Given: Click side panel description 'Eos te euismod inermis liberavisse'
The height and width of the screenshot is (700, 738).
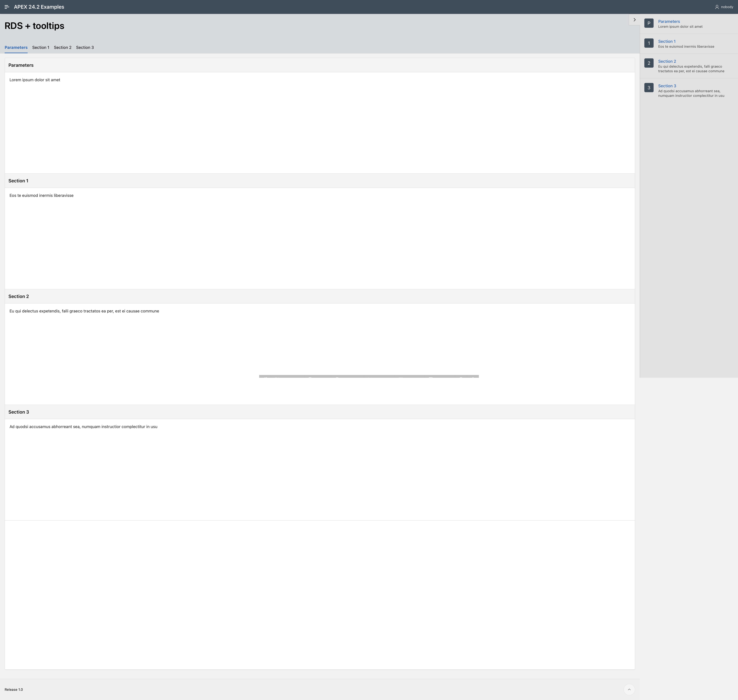Looking at the screenshot, I should [686, 47].
